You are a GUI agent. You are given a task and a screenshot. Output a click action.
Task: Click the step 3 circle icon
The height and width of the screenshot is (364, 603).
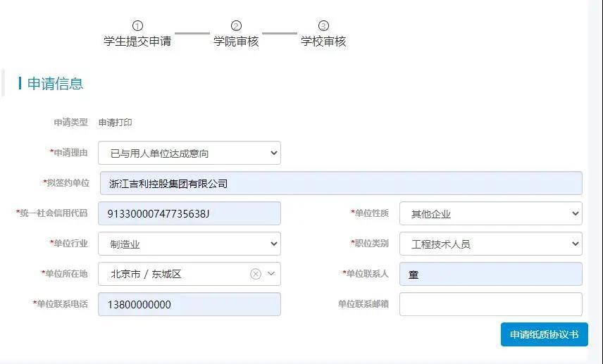323,26
